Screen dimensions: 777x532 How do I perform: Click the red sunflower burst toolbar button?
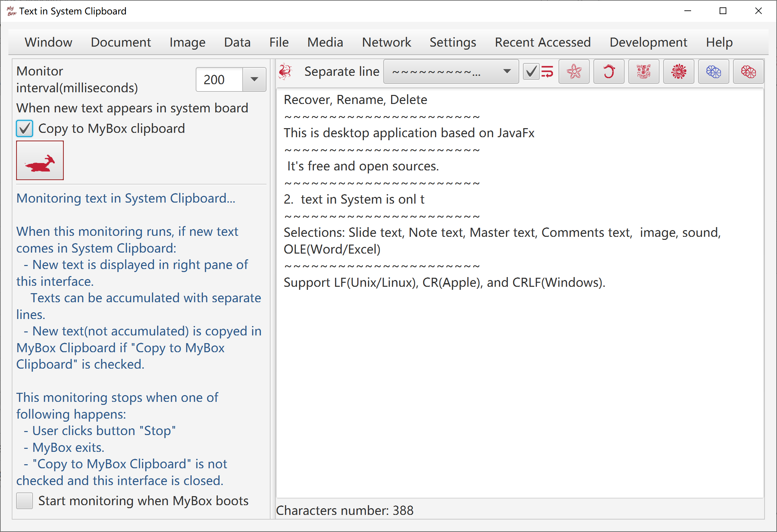point(679,71)
